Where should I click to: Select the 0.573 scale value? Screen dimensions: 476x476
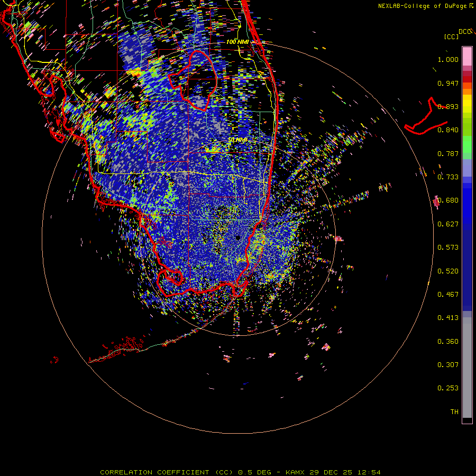tap(448, 248)
